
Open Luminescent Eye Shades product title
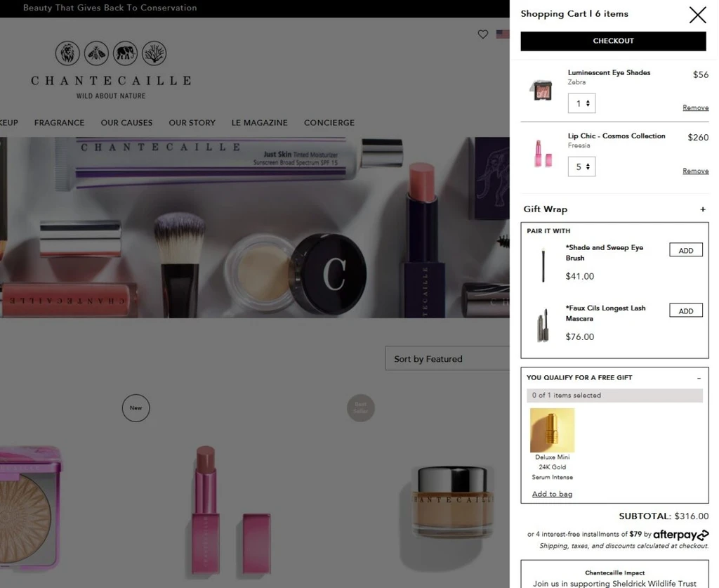coord(609,72)
